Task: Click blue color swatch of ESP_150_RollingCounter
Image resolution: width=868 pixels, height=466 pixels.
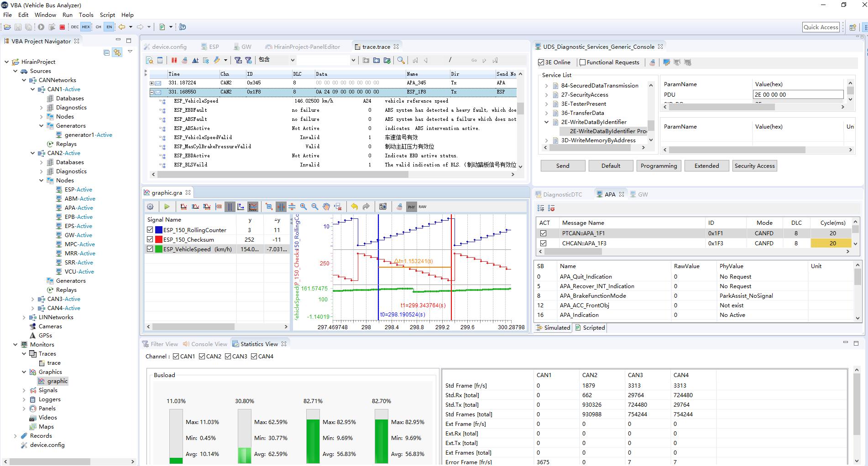Action: pyautogui.click(x=159, y=230)
